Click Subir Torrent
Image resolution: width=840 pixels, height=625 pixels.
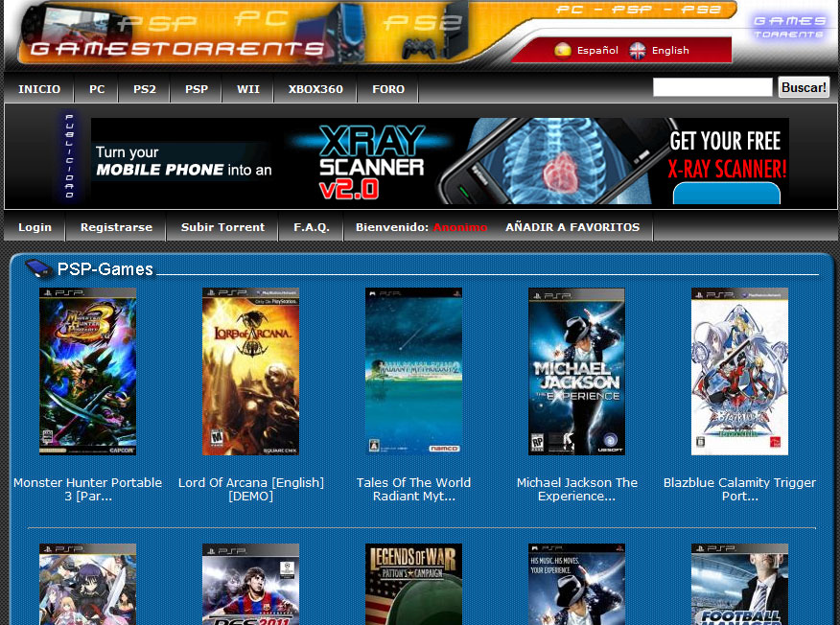(222, 227)
